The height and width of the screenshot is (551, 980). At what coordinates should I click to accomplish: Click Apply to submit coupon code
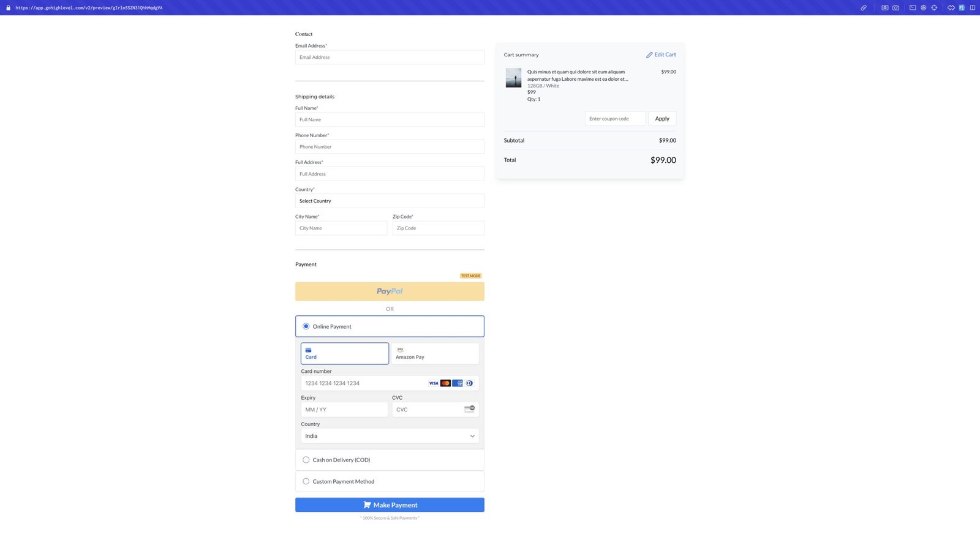[x=661, y=119]
